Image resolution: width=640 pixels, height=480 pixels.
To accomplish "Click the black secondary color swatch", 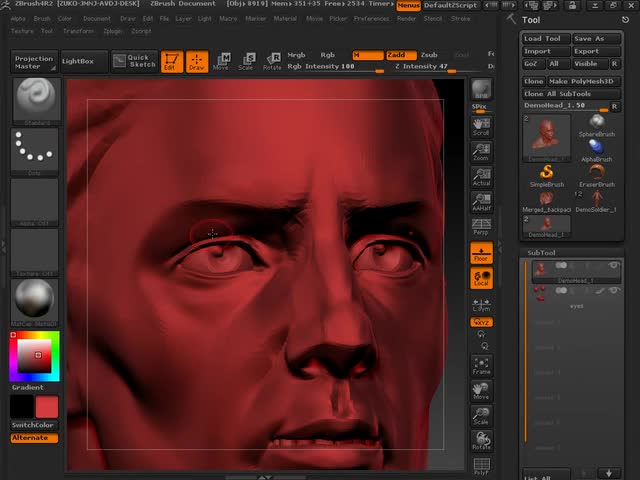I will point(22,407).
